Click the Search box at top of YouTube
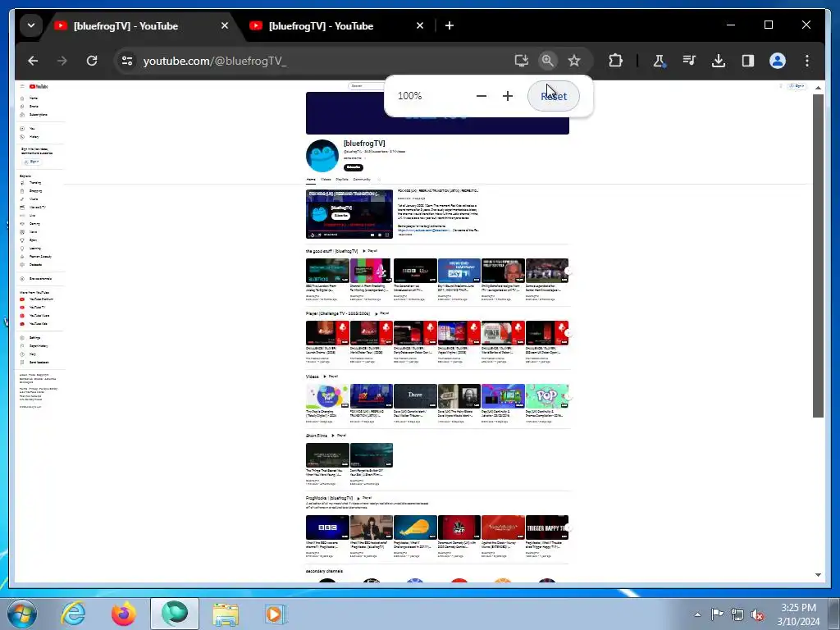 point(366,85)
